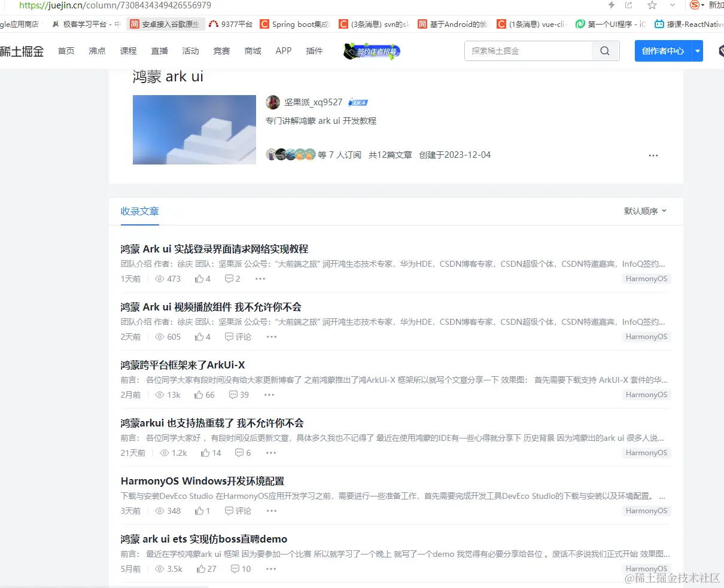
Task: Open article 鸿蒙 Ark ui 视频播放组件
Action: 211,307
